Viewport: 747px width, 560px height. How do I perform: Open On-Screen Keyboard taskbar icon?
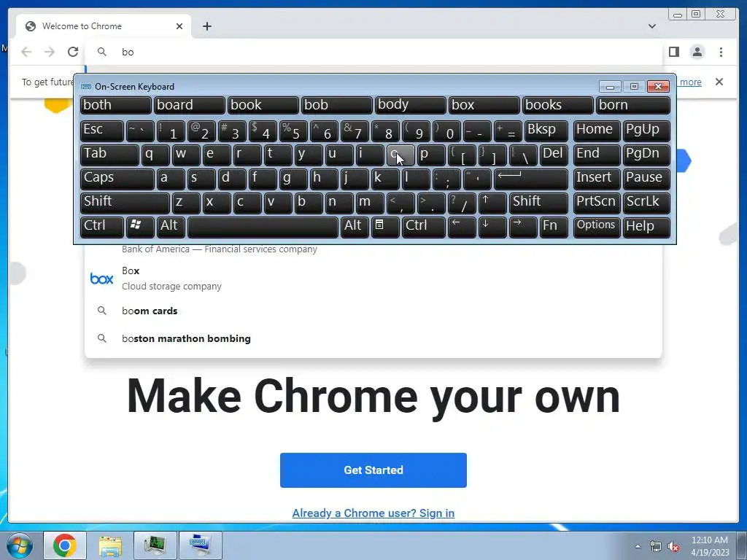(201, 545)
